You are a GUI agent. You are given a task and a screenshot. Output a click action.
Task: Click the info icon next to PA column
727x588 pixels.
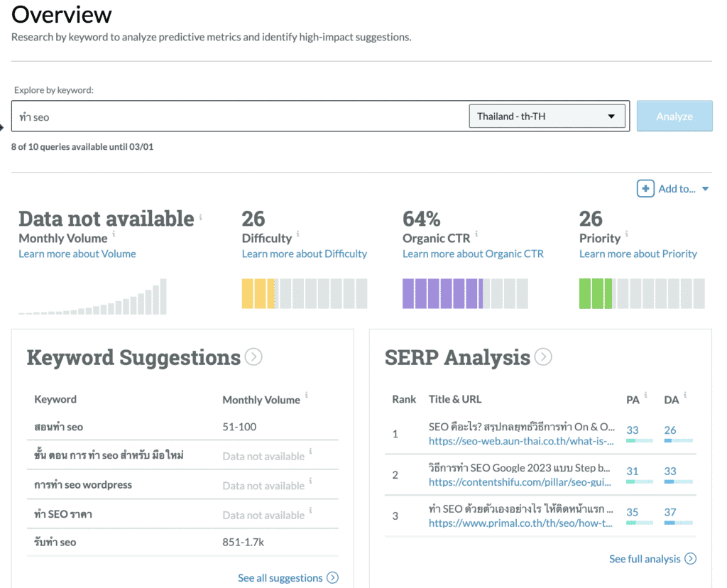tap(645, 396)
